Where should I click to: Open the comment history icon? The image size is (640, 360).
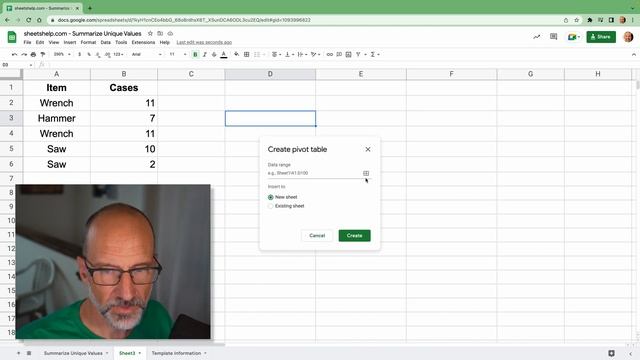[553, 37]
